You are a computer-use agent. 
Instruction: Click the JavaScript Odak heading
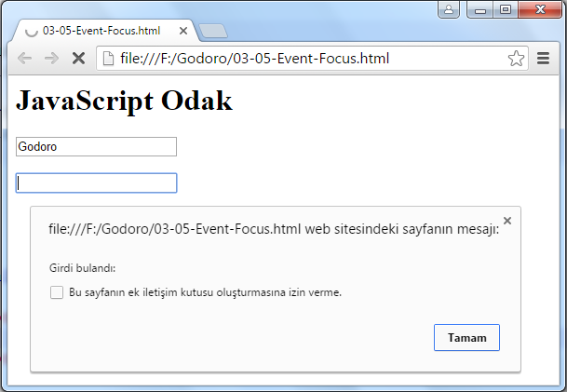coord(124,101)
